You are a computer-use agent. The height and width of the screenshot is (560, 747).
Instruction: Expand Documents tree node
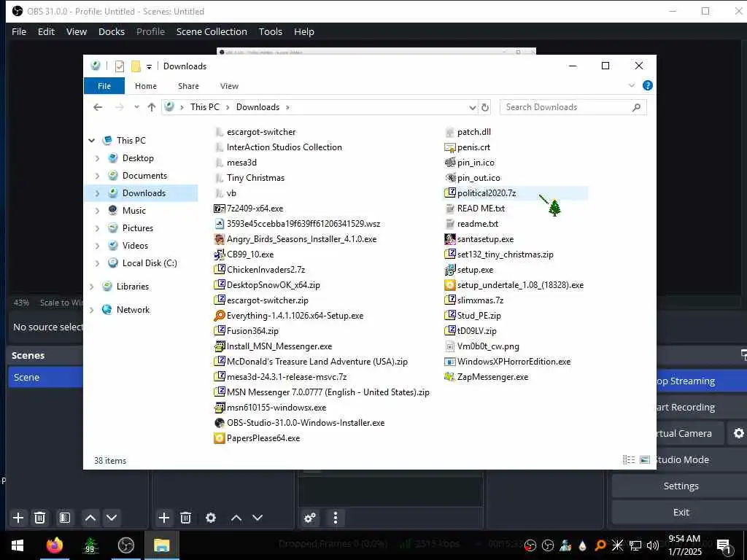tap(97, 176)
